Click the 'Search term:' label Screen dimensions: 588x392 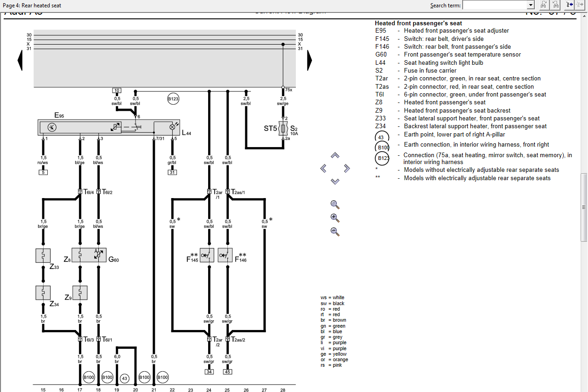click(445, 6)
